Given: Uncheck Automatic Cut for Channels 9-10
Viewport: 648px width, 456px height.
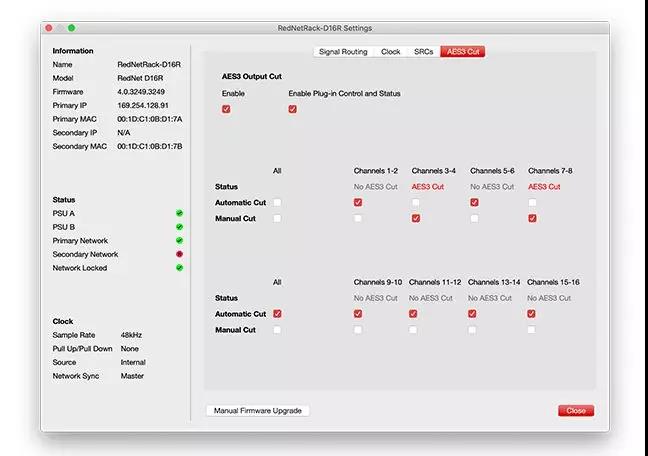Looking at the screenshot, I should tap(358, 314).
